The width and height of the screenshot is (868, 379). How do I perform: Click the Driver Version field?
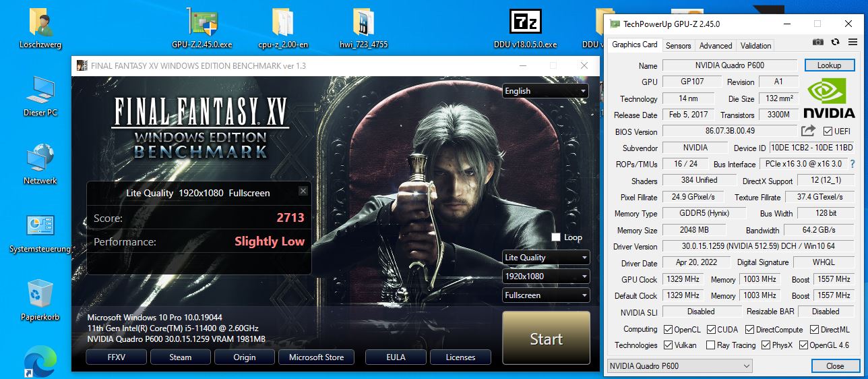coord(759,246)
